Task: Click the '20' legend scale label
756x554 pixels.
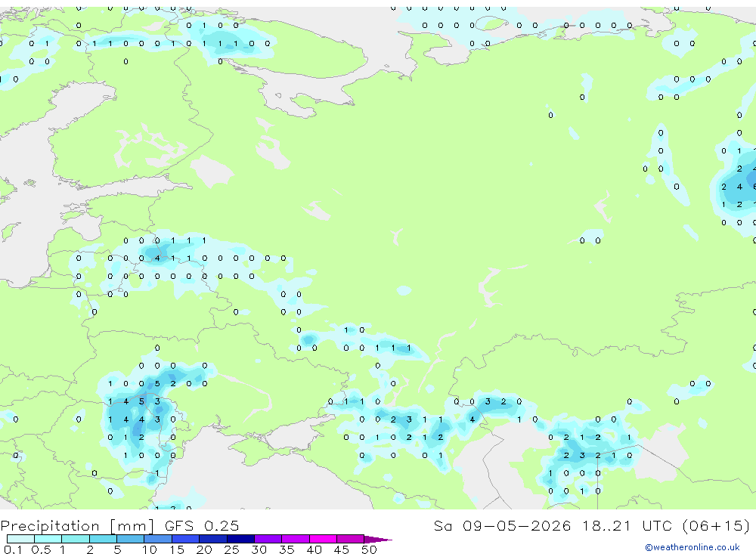Action: pos(204,549)
